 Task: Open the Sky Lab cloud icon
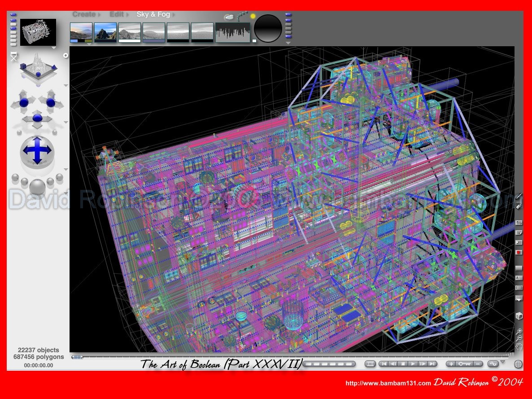click(x=229, y=17)
